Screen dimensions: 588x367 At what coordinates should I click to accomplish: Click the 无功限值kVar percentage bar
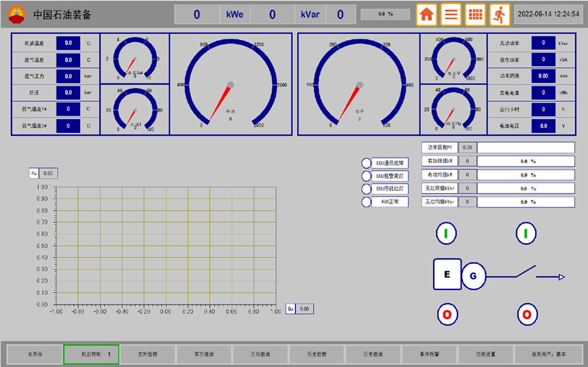pyautogui.click(x=525, y=188)
